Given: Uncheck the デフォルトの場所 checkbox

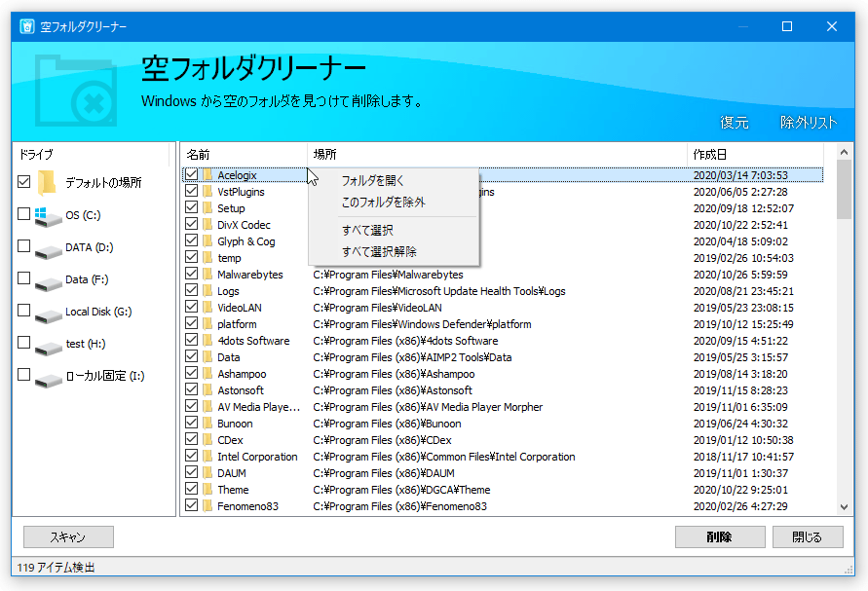Looking at the screenshot, I should coord(23,181).
